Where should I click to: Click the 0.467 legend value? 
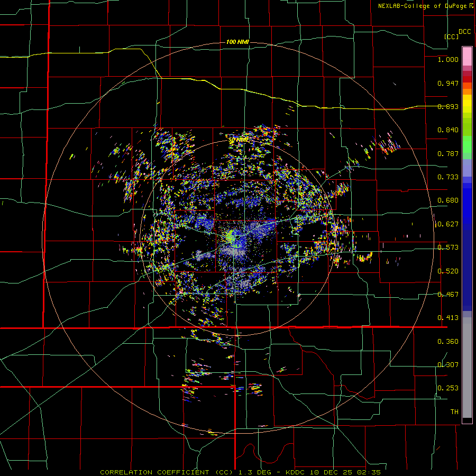pos(448,295)
